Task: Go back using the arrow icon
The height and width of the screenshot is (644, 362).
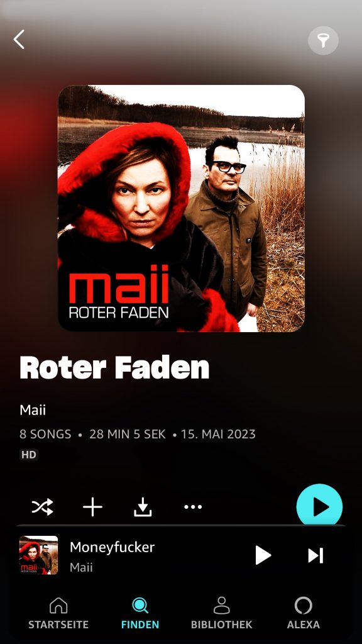Action: (19, 40)
